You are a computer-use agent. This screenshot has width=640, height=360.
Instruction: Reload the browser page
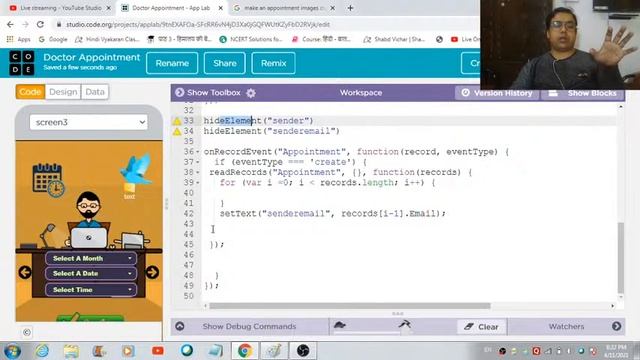(x=40, y=24)
